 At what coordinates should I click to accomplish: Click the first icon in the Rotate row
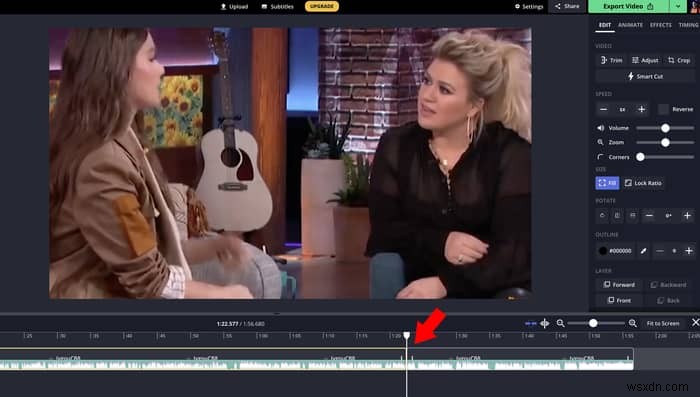click(x=603, y=216)
